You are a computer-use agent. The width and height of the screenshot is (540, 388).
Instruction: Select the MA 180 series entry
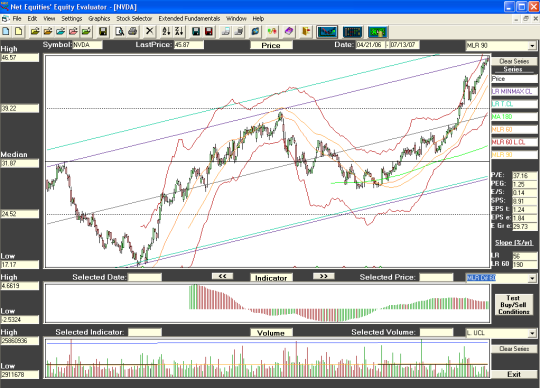(514, 117)
